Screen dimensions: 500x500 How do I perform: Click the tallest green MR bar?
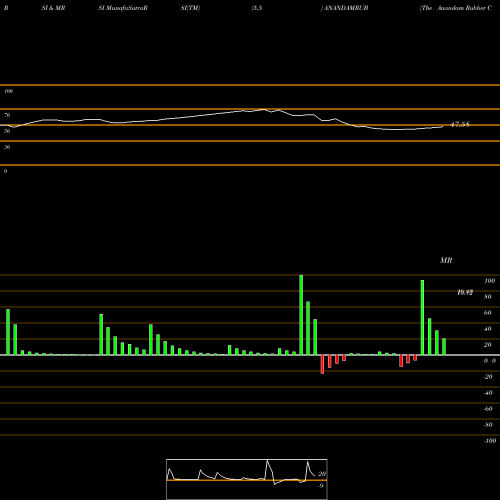[x=301, y=315]
